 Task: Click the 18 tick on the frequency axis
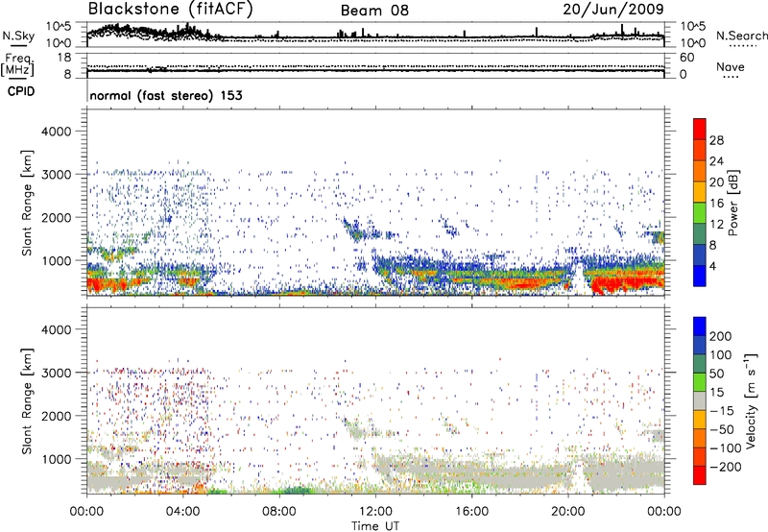pos(64,58)
